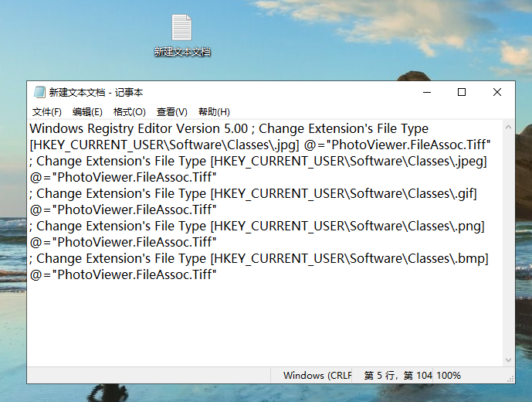The height and width of the screenshot is (402, 532).
Task: Click the scrollbar down arrow
Action: [509, 359]
